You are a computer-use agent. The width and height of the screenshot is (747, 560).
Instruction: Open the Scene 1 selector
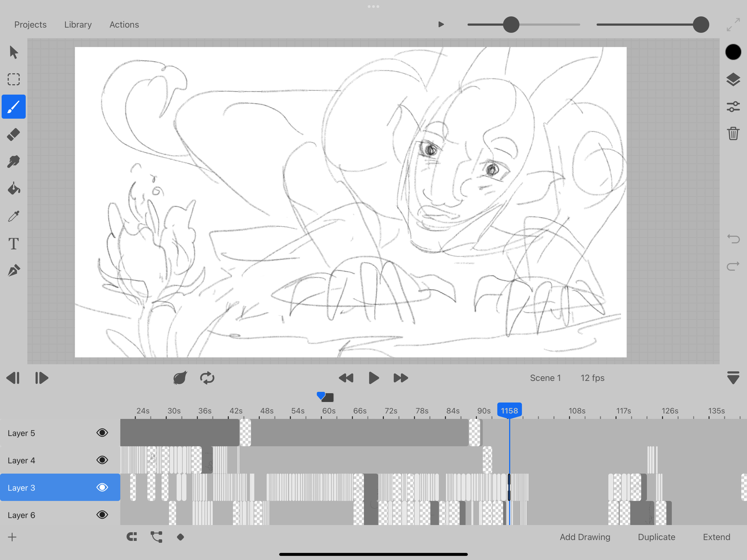tap(545, 378)
